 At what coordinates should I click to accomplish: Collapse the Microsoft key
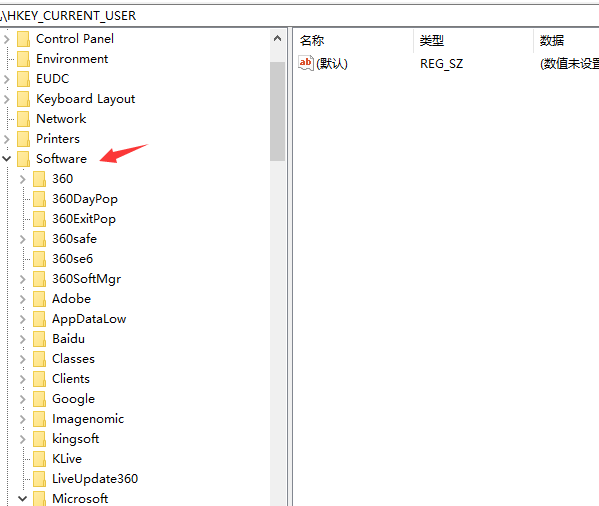click(23, 498)
